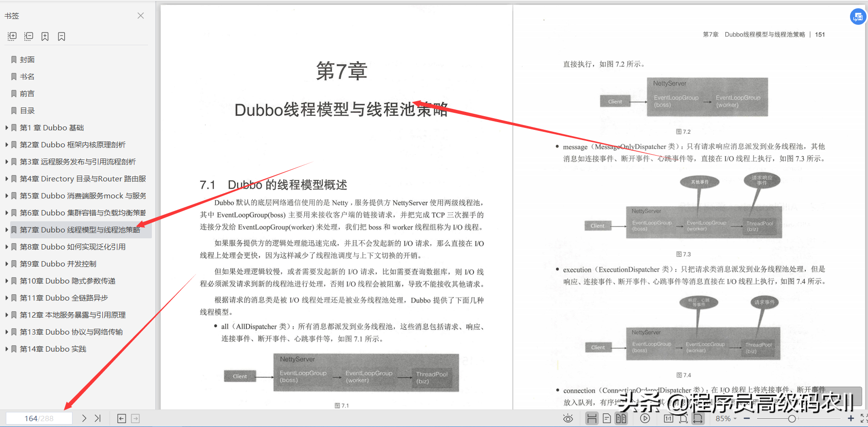Click the expand-all bookmarks icon
The height and width of the screenshot is (427, 868).
pyautogui.click(x=12, y=36)
